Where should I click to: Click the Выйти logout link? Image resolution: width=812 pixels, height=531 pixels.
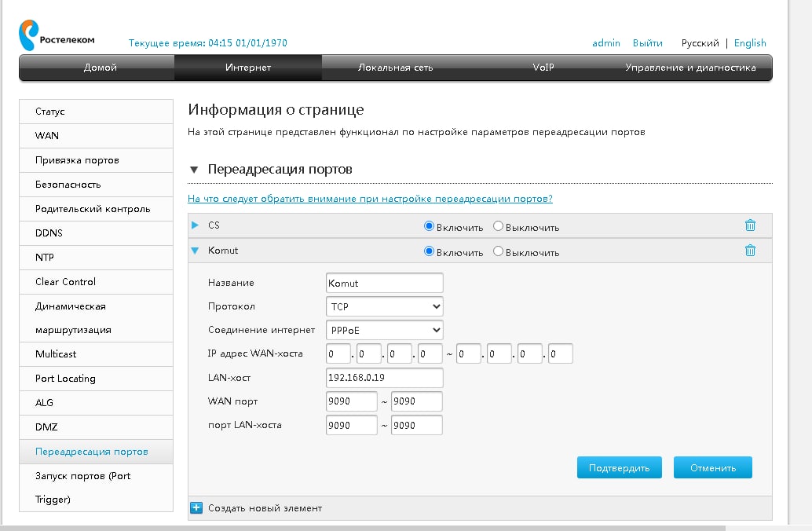pos(647,43)
